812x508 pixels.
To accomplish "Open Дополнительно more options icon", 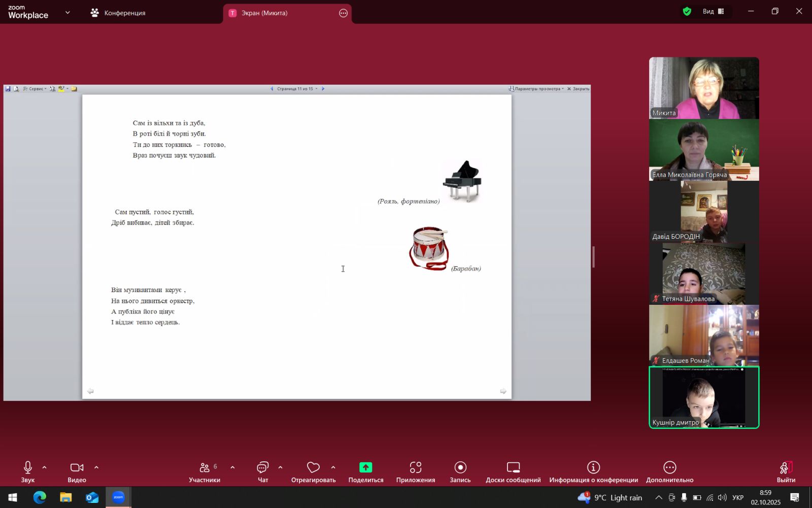I will [669, 468].
